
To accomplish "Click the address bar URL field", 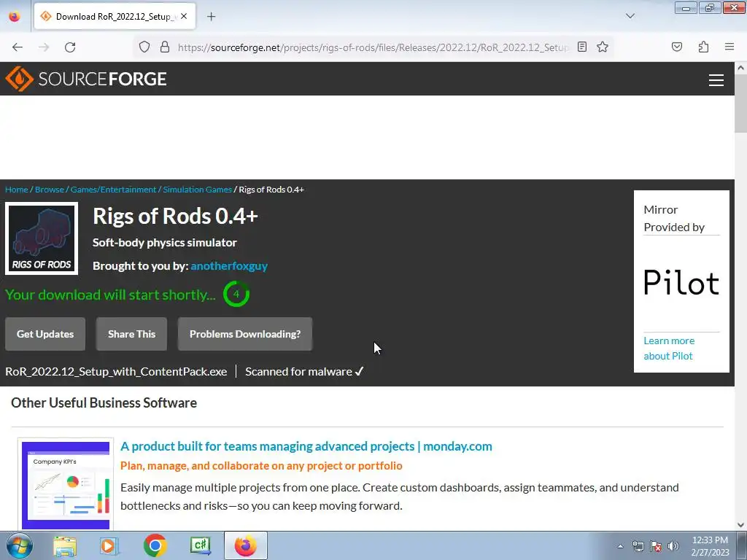I will [x=373, y=47].
